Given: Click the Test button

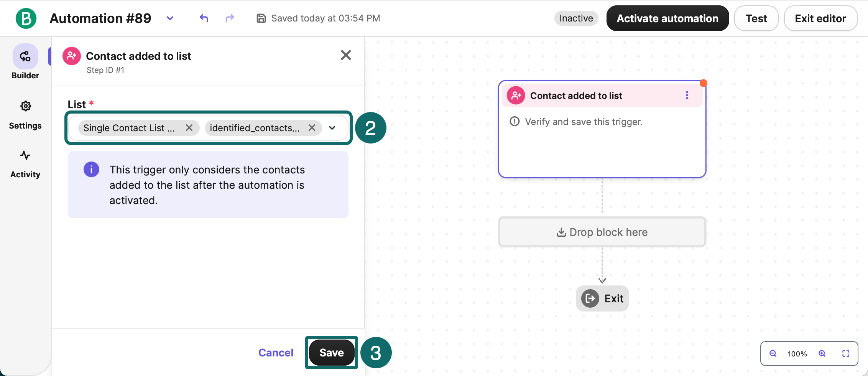Looking at the screenshot, I should [x=756, y=18].
